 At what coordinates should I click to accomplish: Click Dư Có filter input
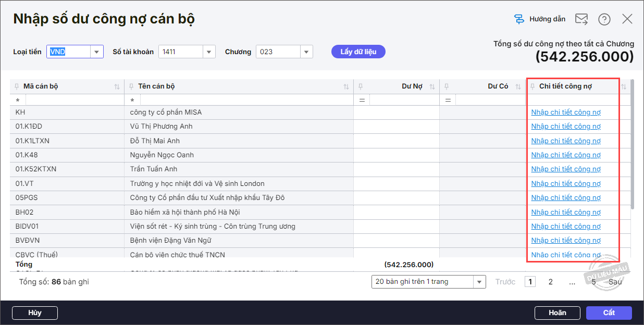point(490,100)
